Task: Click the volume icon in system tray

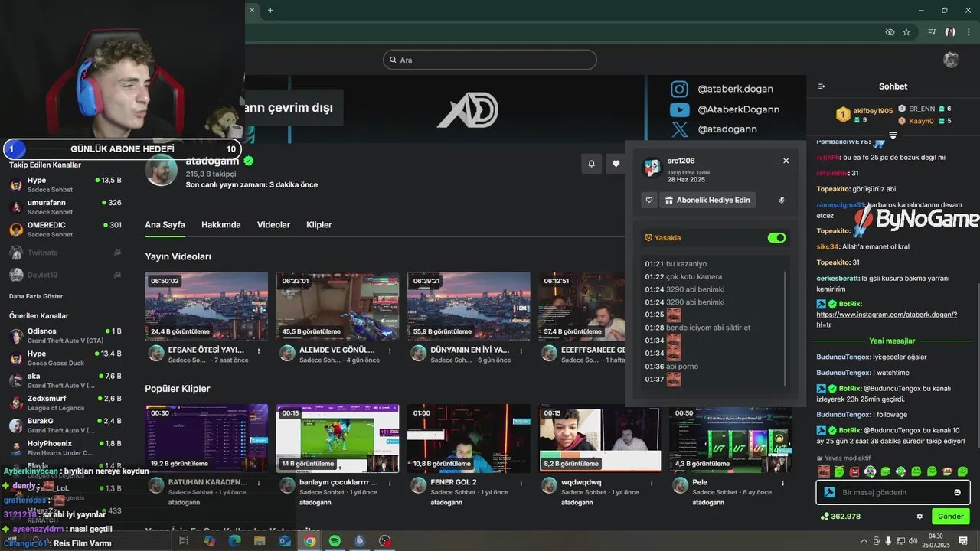Action: (x=913, y=541)
